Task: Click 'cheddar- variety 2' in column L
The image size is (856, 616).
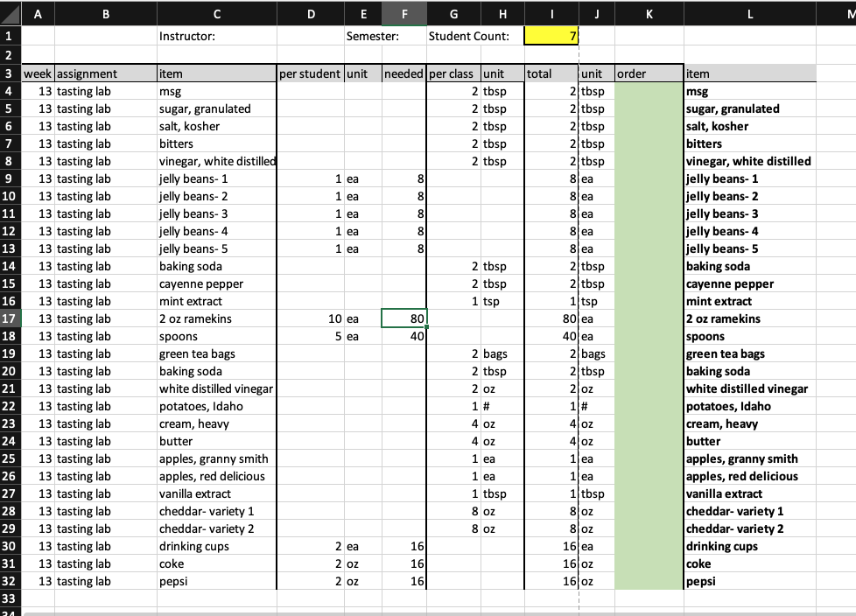Action: (x=749, y=528)
